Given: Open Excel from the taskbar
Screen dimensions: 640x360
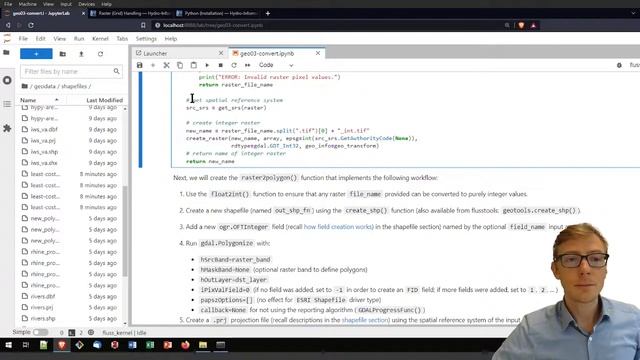Looking at the screenshot, I should pos(150,345).
